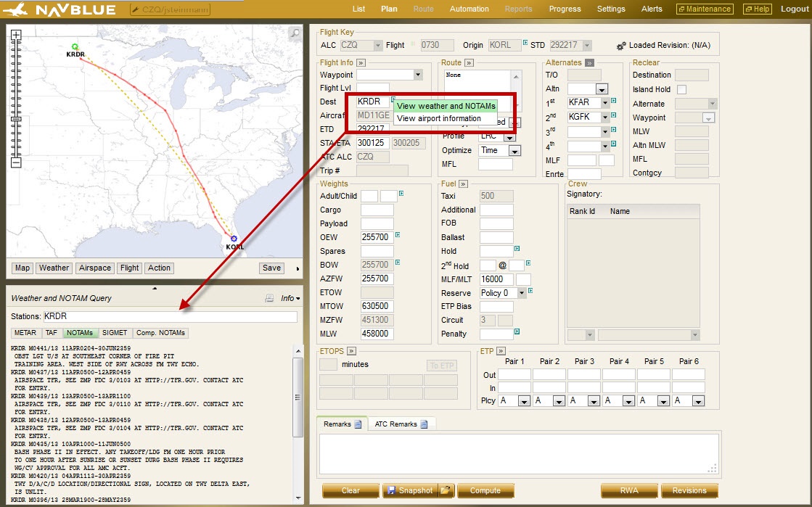
Task: Click the Loaded Revision gear icon
Action: click(621, 45)
